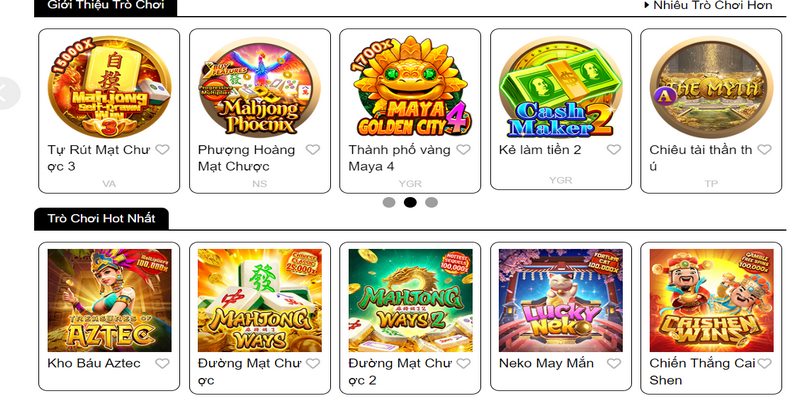800x400 pixels.
Task: Toggle heart on Phượng Hoàng Mạt Chược
Action: coord(313,149)
